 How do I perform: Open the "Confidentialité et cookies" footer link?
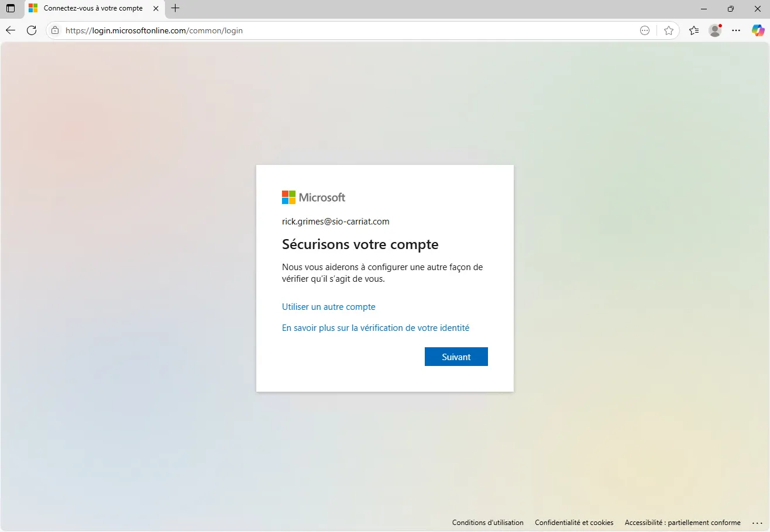click(574, 523)
